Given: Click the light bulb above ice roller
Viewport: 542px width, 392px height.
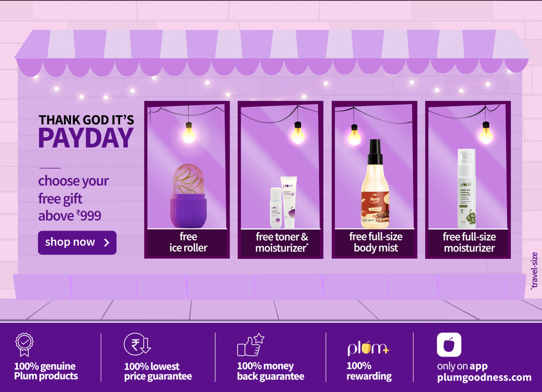Looking at the screenshot, I should pos(189,132).
